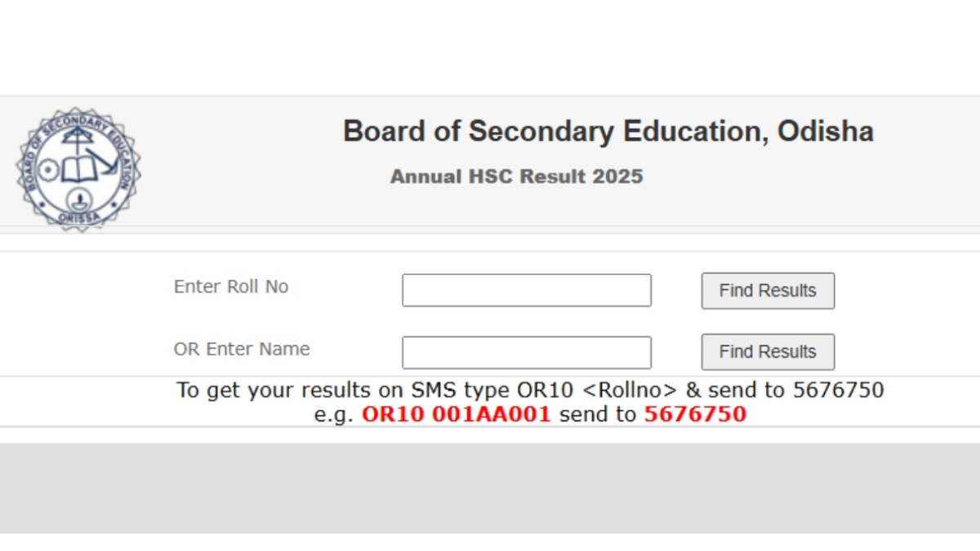
Task: Click the ORISSA text at the logo bottom
Action: coord(79,218)
